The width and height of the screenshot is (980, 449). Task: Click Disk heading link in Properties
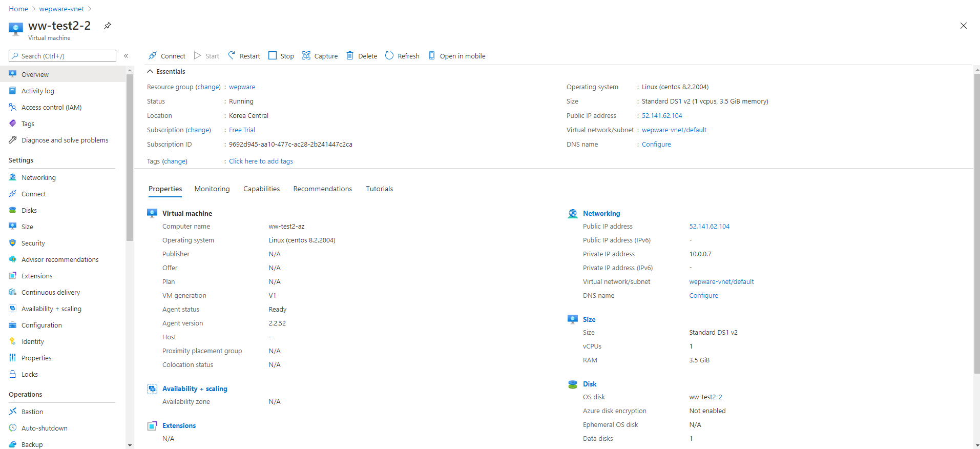[590, 384]
